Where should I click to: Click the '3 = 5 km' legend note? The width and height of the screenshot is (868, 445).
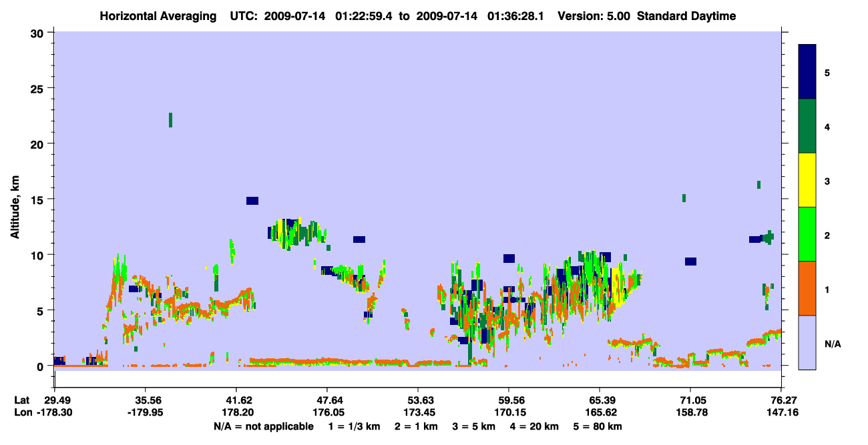point(473,426)
